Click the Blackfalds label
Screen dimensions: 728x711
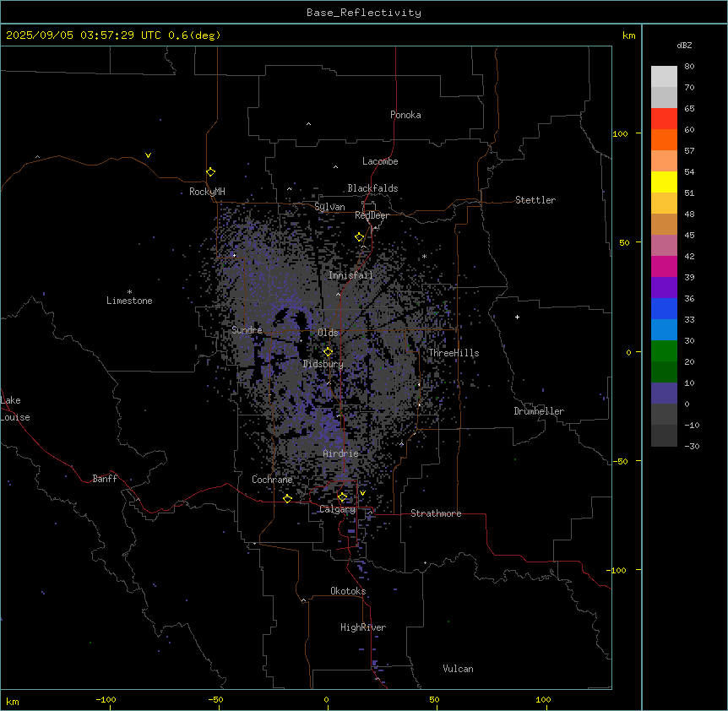click(x=372, y=188)
